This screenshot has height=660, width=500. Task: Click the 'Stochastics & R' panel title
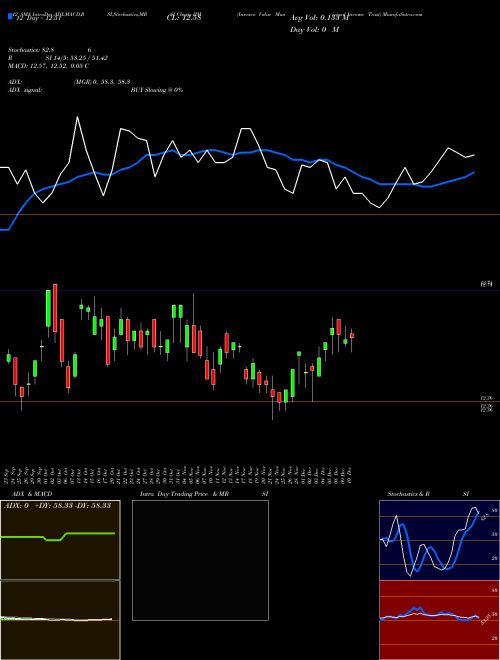[x=408, y=494]
